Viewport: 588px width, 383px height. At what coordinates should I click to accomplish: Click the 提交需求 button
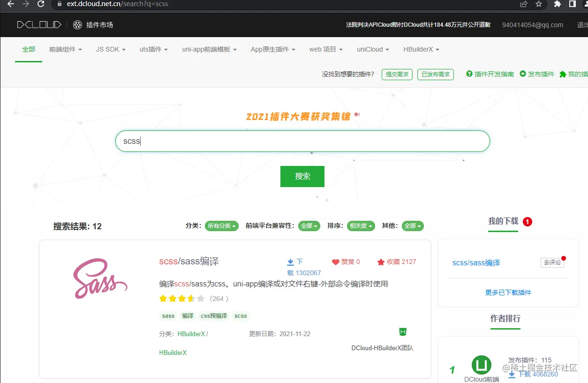click(x=397, y=74)
